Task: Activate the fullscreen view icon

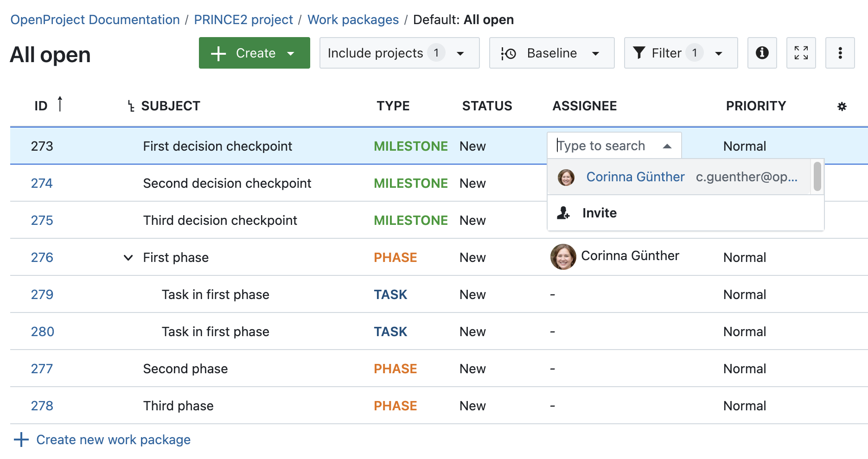Action: pyautogui.click(x=801, y=53)
